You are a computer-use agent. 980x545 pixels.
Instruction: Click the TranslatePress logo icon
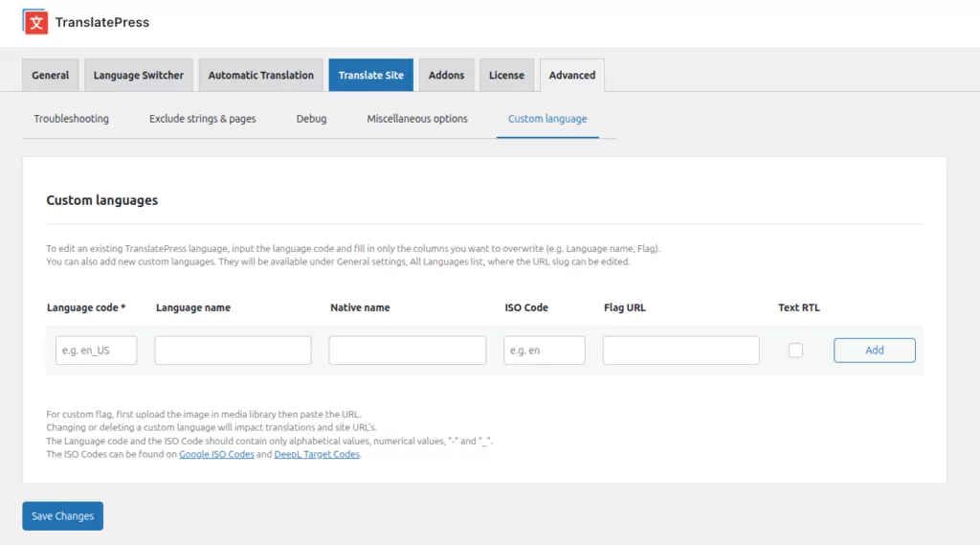click(35, 22)
